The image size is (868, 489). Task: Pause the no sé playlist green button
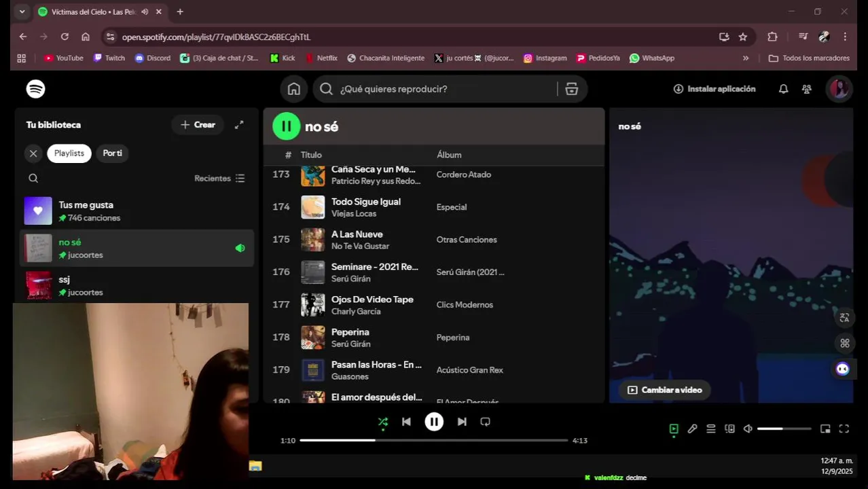(x=286, y=126)
